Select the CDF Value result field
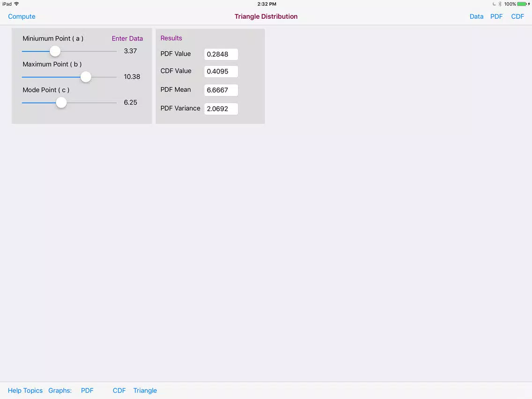This screenshot has height=399, width=532. [221, 72]
